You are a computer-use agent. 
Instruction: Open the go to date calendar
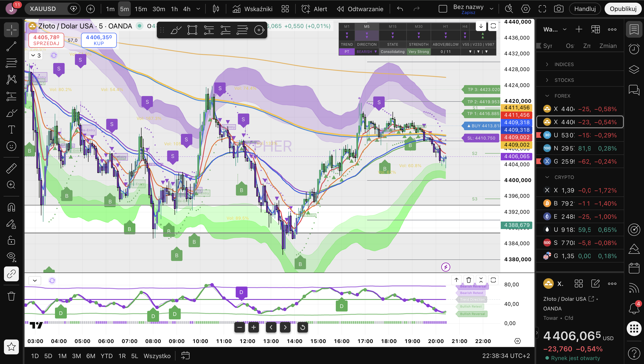tap(185, 355)
